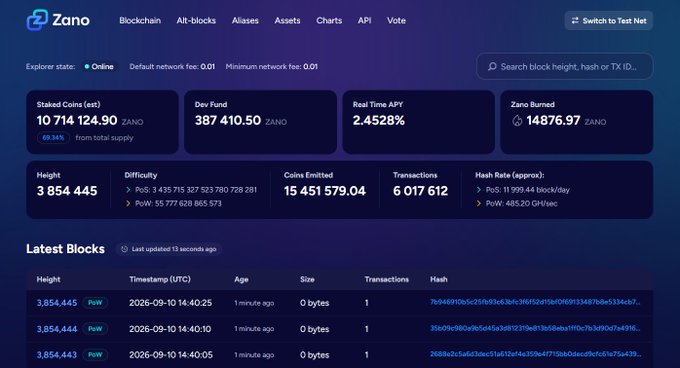Viewport: 680px width, 368px height.
Task: Click the magnifier icon in search box
Action: tap(492, 66)
